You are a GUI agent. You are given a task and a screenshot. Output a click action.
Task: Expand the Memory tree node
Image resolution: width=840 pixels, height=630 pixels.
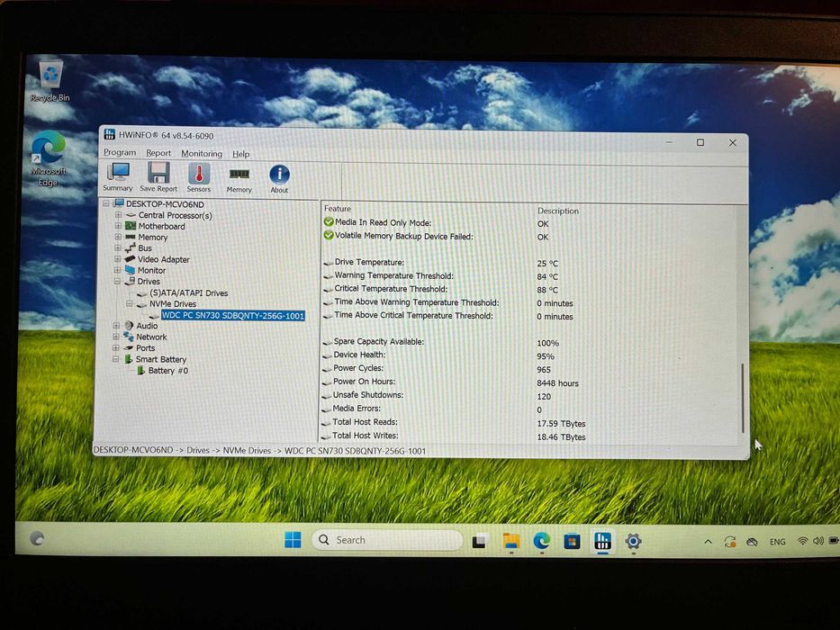pos(118,236)
